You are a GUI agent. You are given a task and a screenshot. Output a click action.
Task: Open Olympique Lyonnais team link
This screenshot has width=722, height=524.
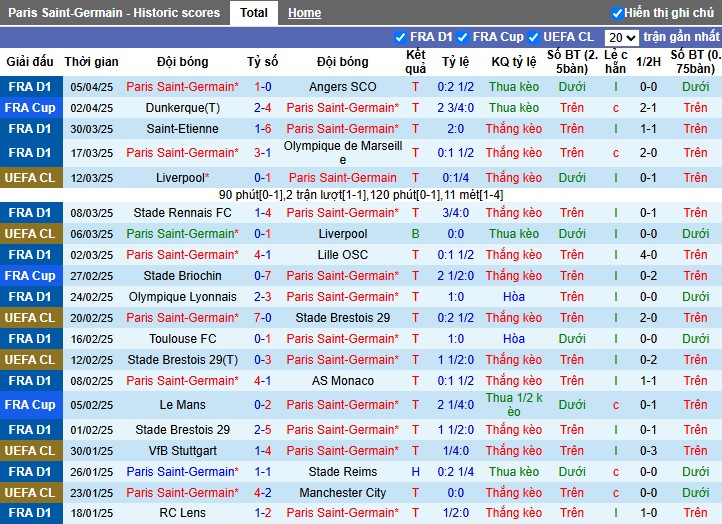[x=182, y=297]
